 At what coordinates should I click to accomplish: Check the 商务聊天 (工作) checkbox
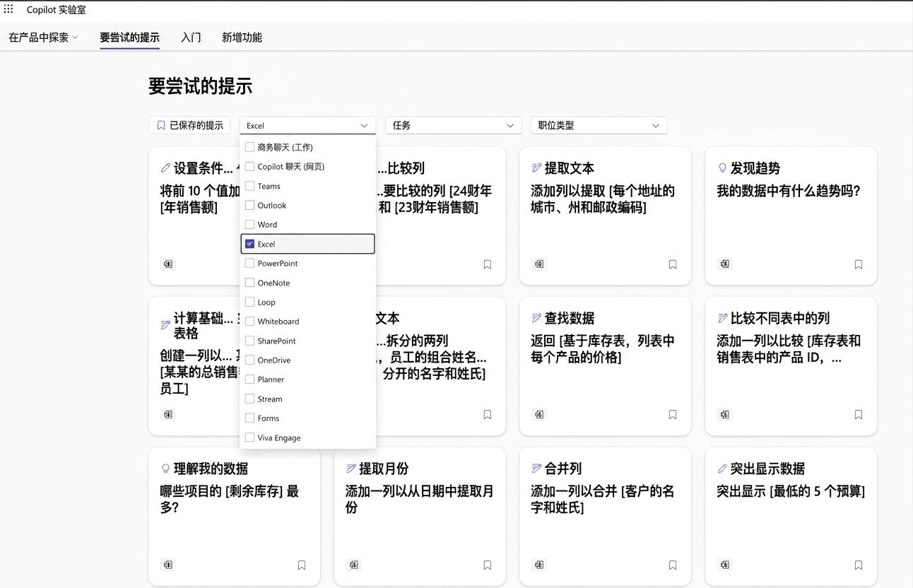(249, 147)
